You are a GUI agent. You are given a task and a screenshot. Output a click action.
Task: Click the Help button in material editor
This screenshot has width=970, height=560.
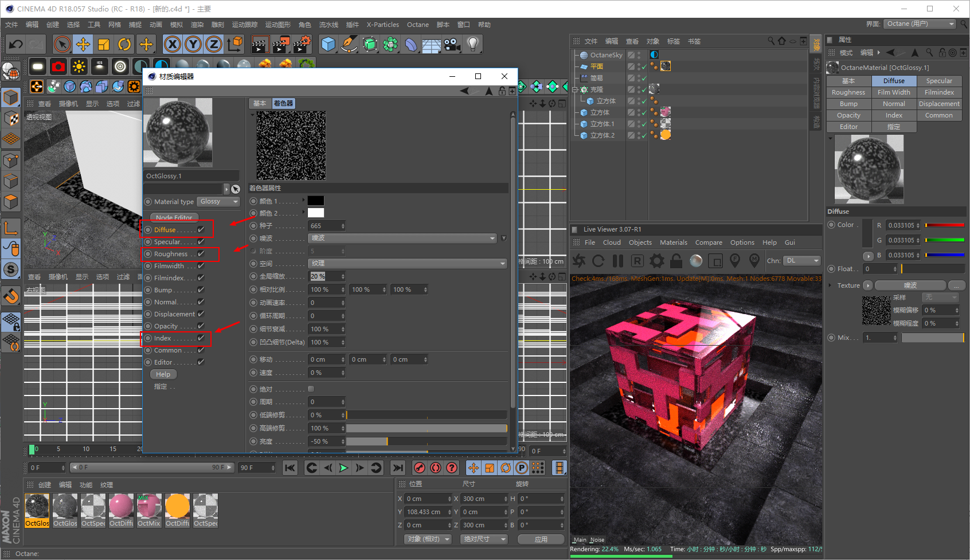pos(163,374)
